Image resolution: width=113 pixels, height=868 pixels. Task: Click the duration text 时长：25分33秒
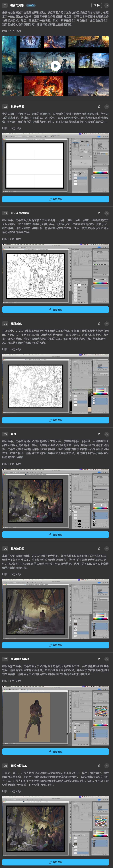(11, 349)
